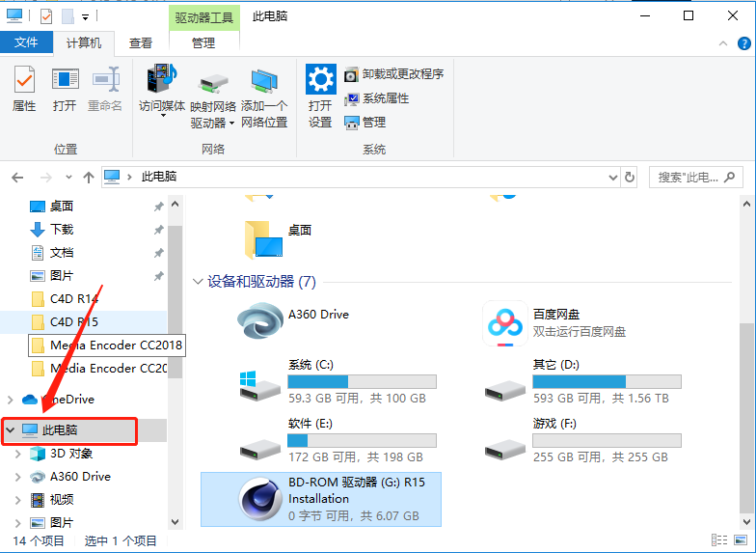Click Uninstall or change a program (卸载或更改程序)
The image size is (756, 553).
(x=393, y=74)
